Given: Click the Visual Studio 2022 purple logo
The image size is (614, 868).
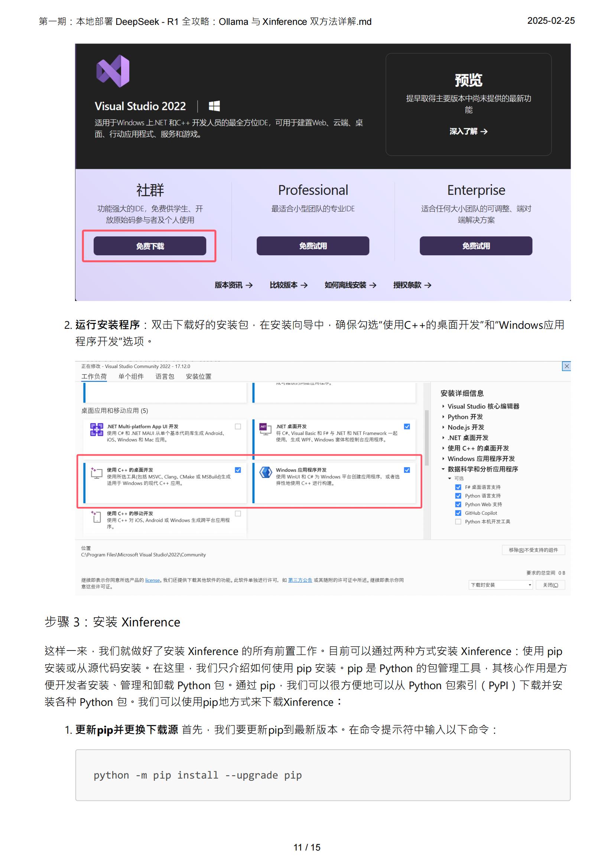Looking at the screenshot, I should pyautogui.click(x=113, y=71).
